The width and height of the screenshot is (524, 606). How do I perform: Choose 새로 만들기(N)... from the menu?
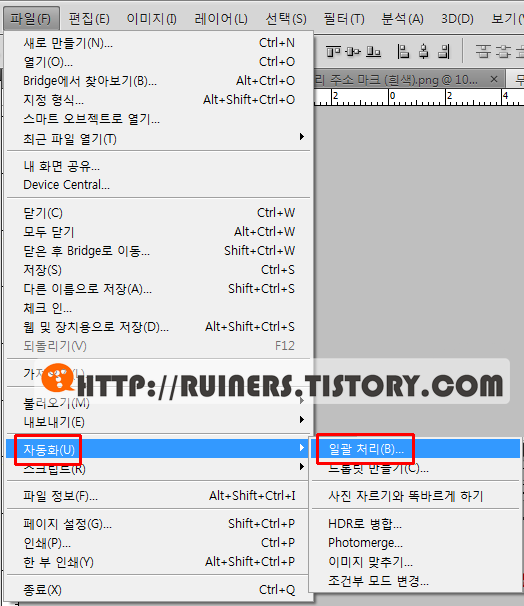(158, 43)
